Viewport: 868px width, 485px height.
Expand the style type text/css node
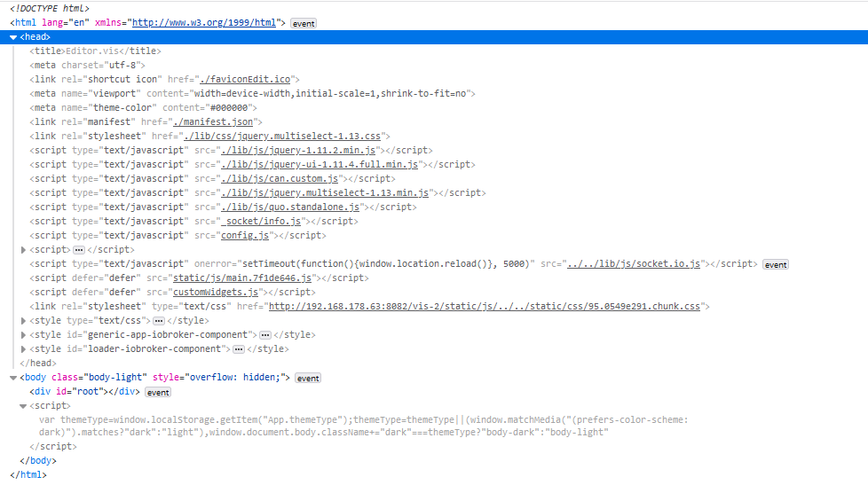tap(24, 320)
